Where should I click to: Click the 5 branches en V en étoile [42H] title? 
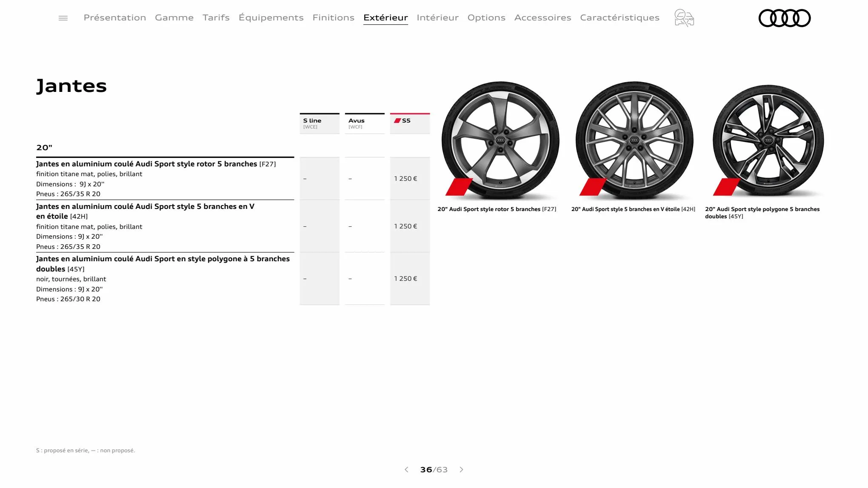click(x=145, y=211)
